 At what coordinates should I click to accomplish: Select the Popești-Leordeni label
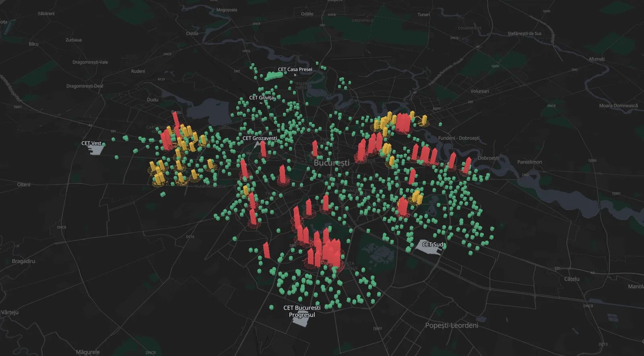coord(452,325)
